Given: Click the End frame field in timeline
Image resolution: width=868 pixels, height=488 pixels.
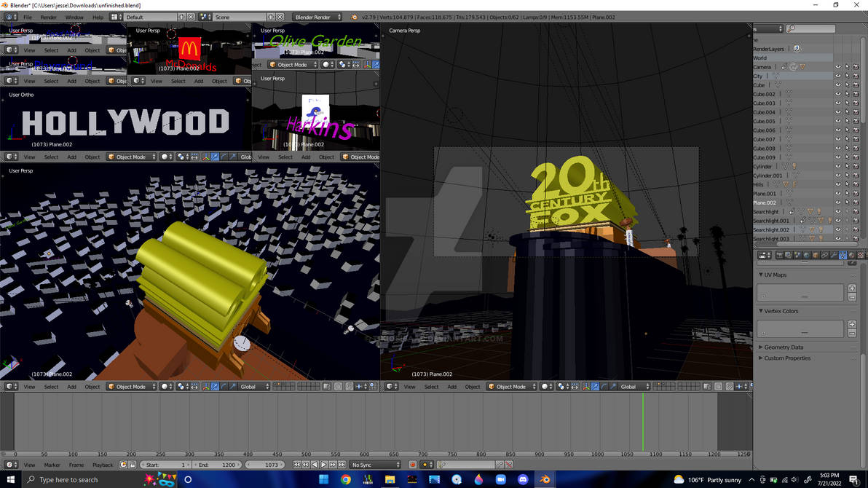Looking at the screenshot, I should click(217, 465).
